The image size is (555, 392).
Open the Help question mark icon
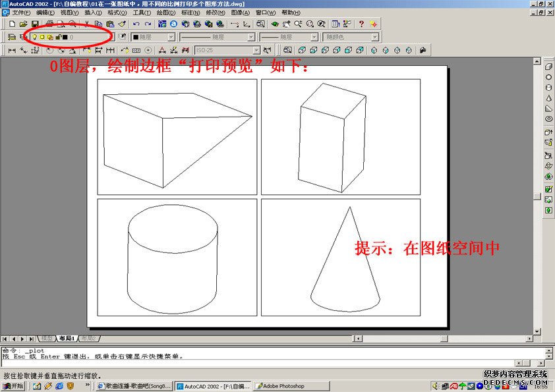point(361,24)
